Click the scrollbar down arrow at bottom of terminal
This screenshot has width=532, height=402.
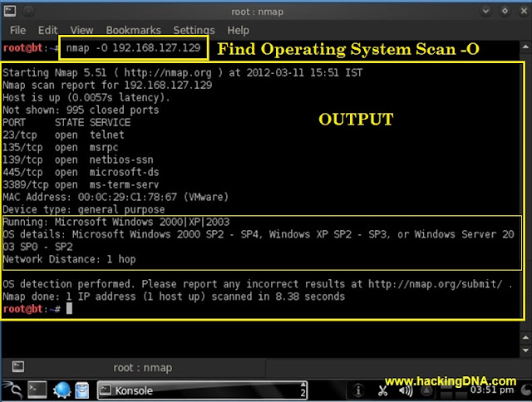pos(525,351)
